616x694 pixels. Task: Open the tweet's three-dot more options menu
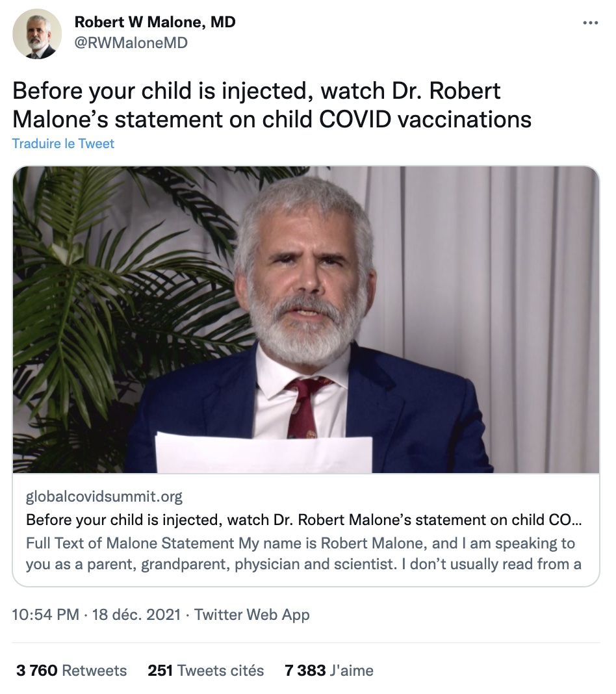click(x=590, y=23)
